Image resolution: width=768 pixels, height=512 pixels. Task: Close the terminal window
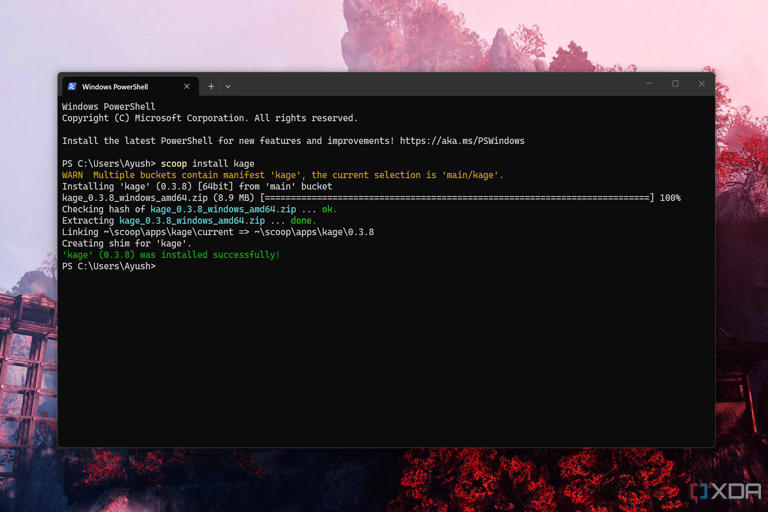coord(701,84)
